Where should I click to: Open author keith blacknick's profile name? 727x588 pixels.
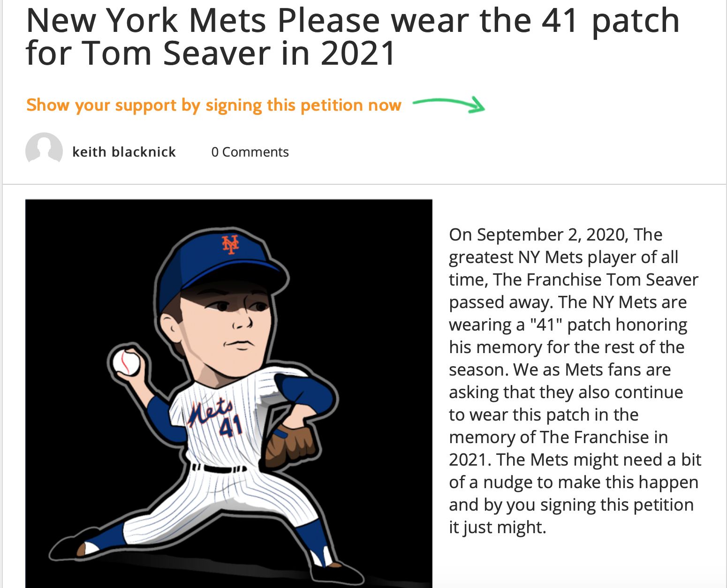(124, 152)
